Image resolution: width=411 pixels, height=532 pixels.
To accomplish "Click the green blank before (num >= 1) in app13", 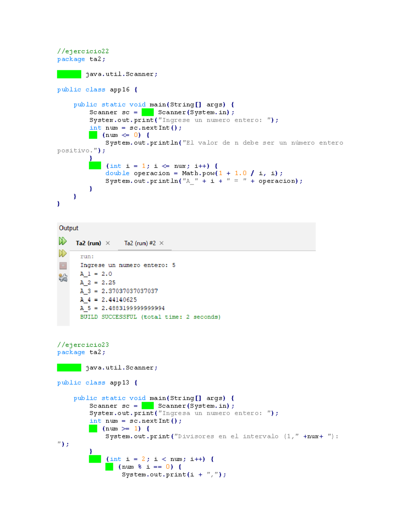I will (x=93, y=429).
